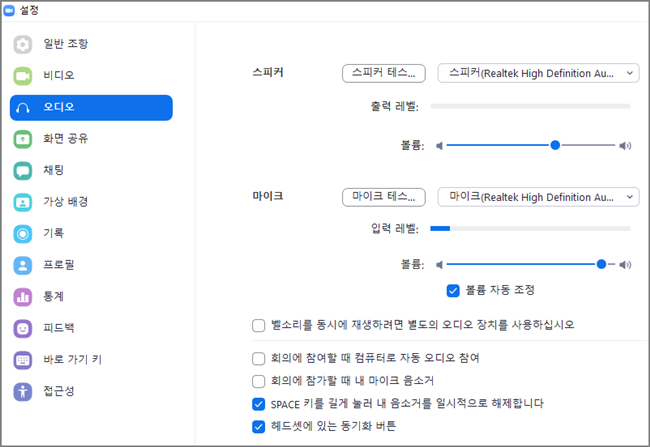Click the 설정 window title

(x=29, y=10)
